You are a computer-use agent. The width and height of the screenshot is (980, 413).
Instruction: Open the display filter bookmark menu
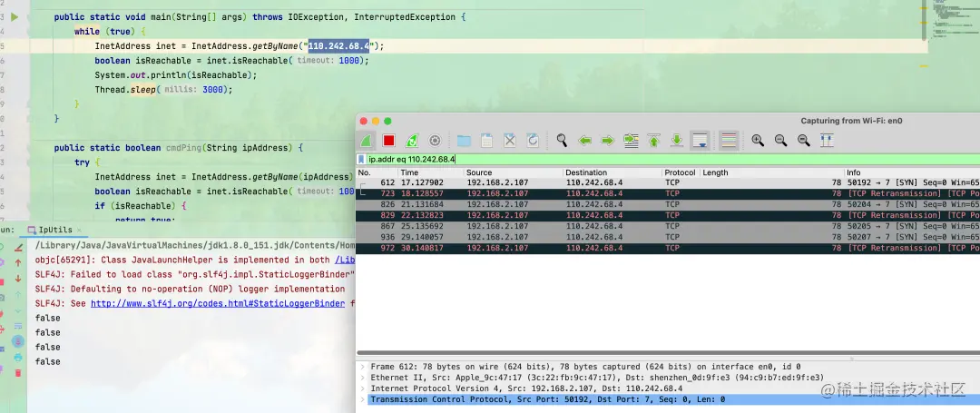(361, 160)
